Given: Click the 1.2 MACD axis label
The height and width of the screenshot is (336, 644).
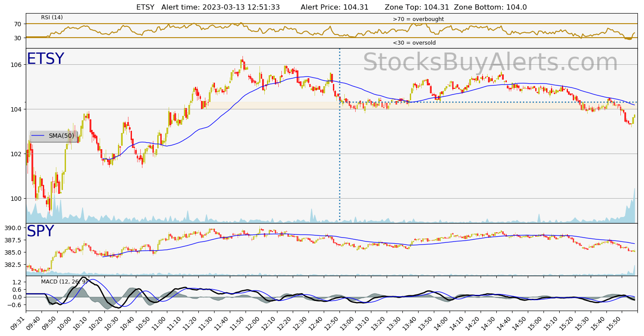Looking at the screenshot, I should click(x=17, y=282).
